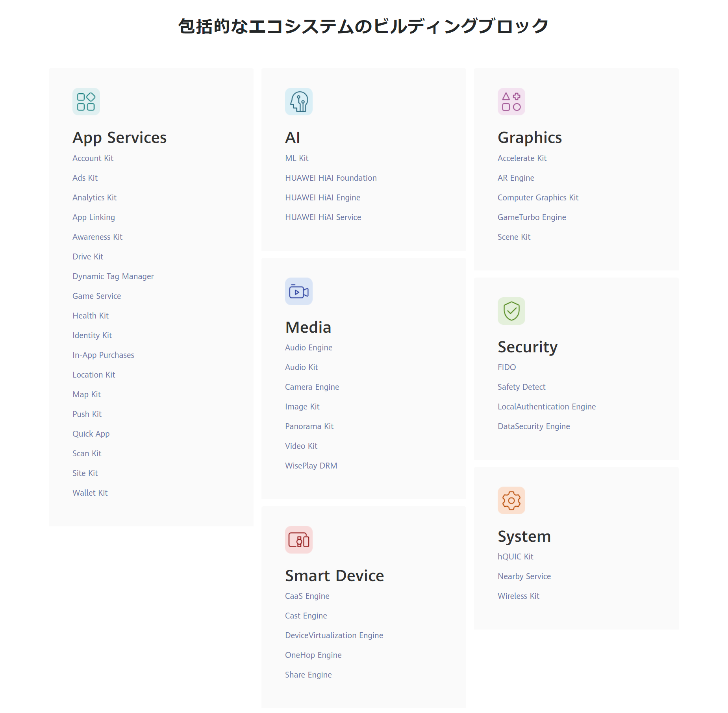Open Panorama Kit

309,426
